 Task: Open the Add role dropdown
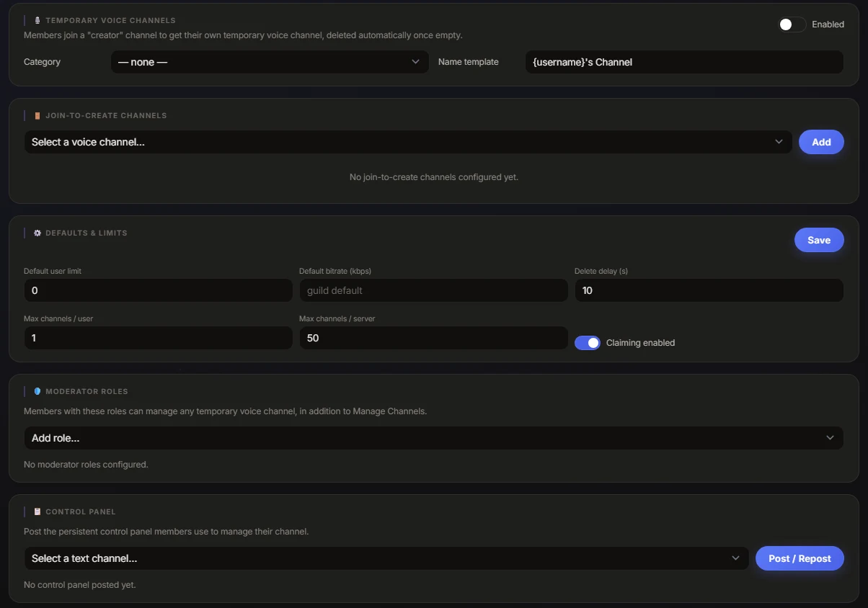433,438
